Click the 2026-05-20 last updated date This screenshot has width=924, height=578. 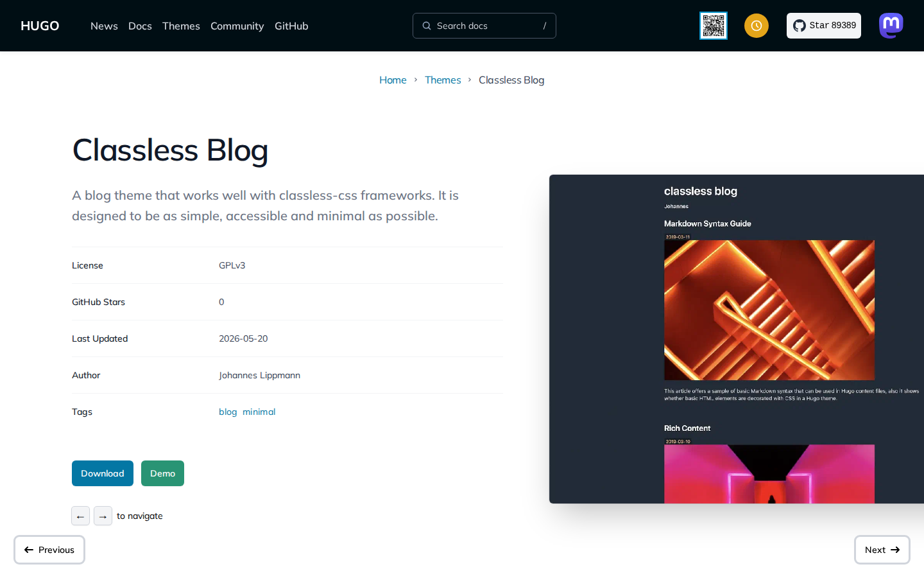243,338
